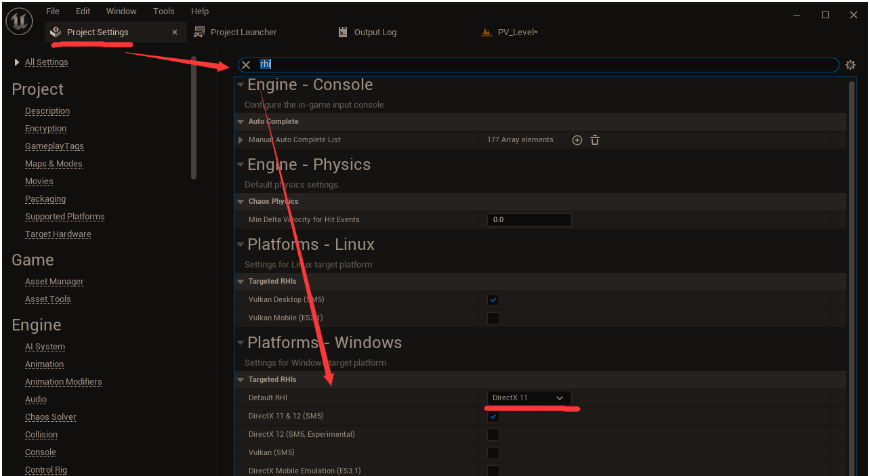Enable DirectX Mobile Emulation (ES3.1) checkbox
This screenshot has width=870, height=476.
pyautogui.click(x=493, y=470)
